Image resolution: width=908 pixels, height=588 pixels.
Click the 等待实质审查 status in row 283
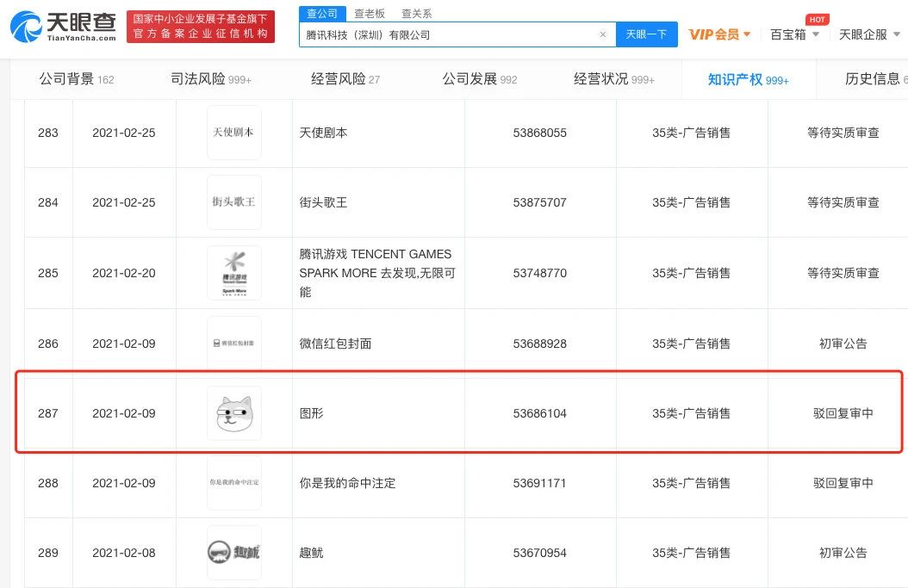843,133
